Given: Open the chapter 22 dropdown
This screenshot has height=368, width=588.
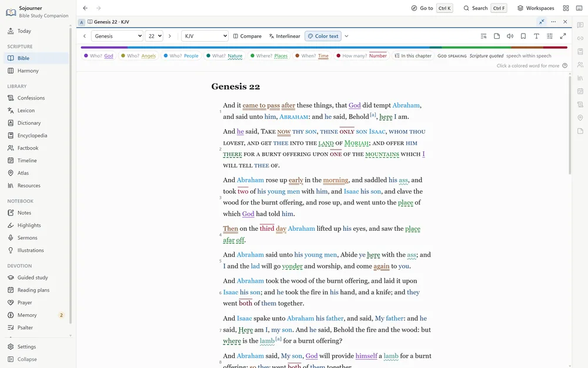Looking at the screenshot, I should point(154,36).
